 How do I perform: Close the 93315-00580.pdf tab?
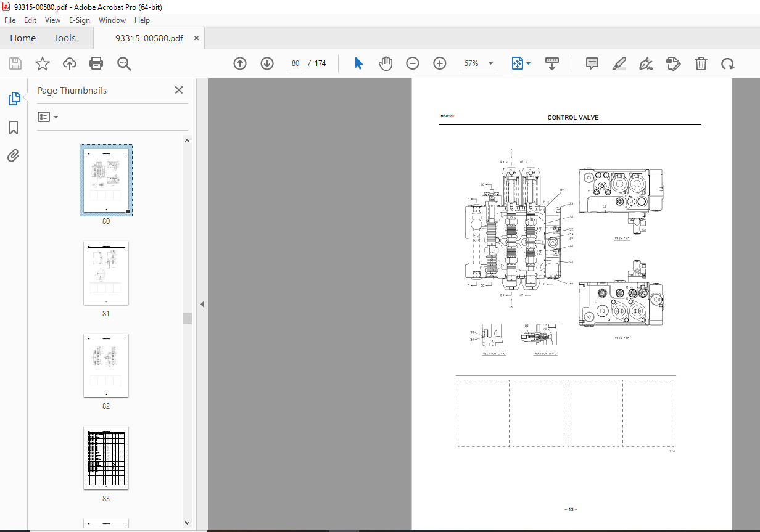tap(197, 38)
